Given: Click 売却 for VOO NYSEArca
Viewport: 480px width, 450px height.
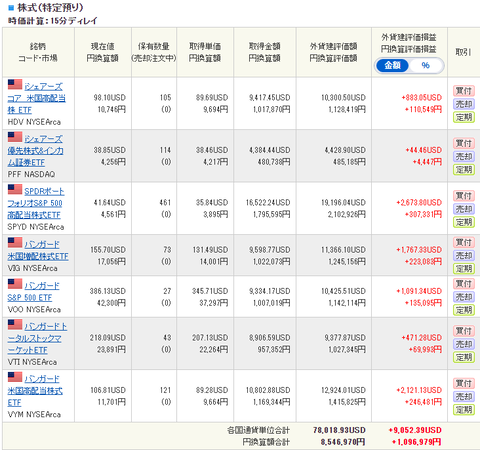Looking at the screenshot, I should click(463, 297).
